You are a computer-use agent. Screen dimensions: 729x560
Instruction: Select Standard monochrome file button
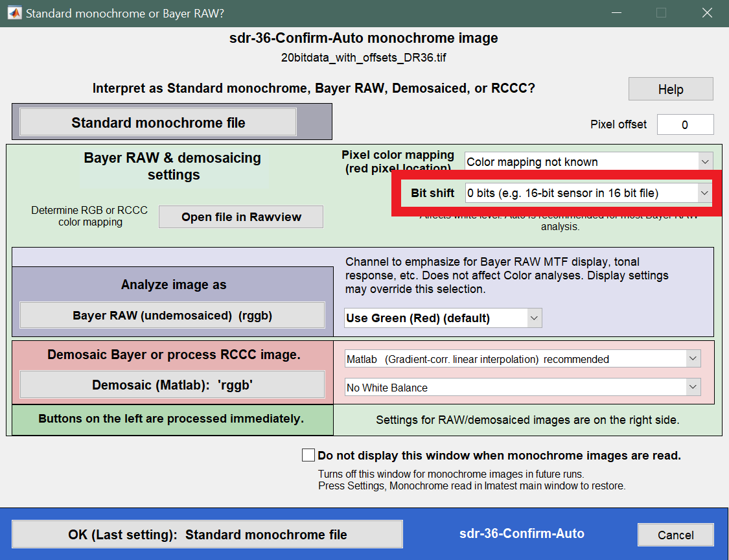pos(158,122)
